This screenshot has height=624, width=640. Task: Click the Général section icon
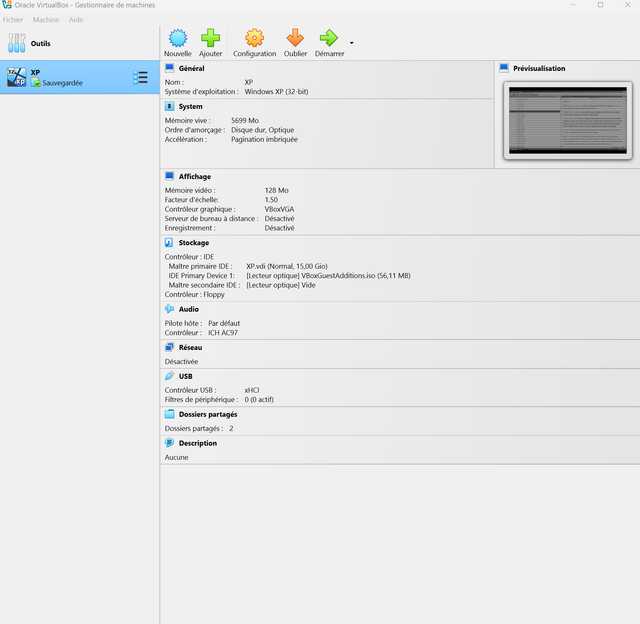pos(169,68)
